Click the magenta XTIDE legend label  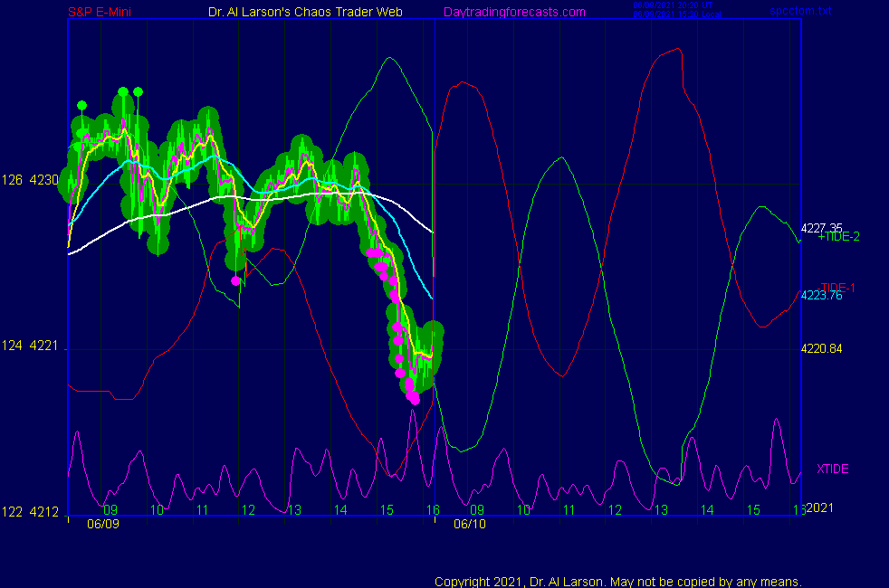point(832,469)
